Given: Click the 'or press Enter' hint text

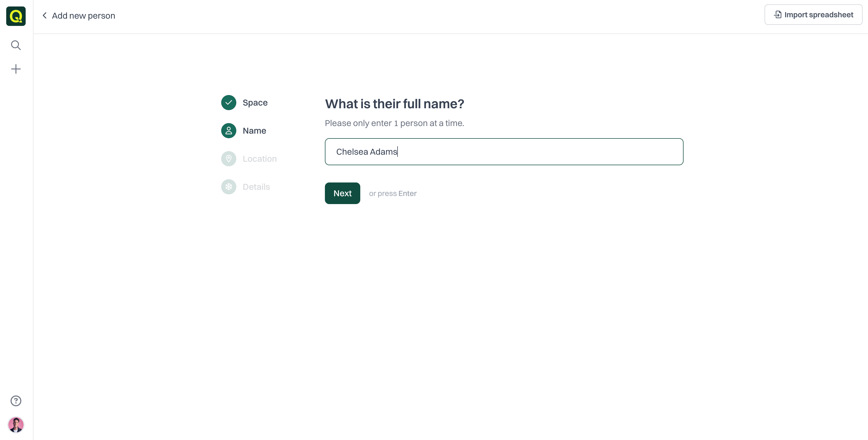Looking at the screenshot, I should [x=393, y=193].
